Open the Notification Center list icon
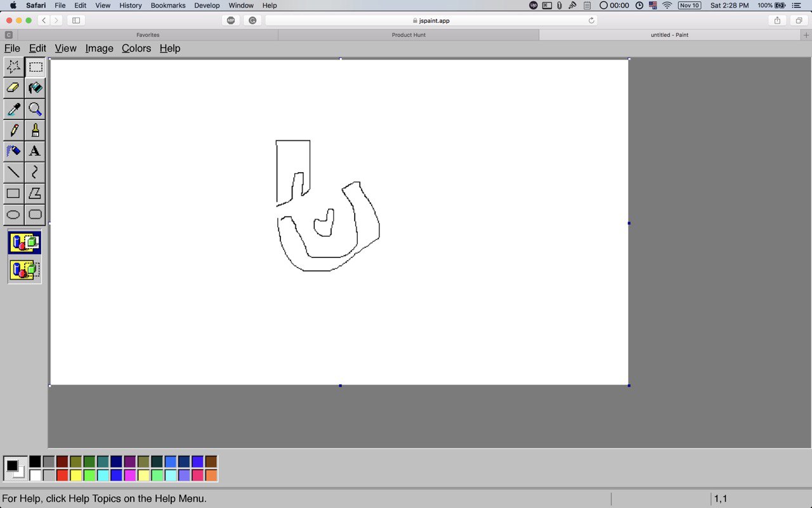Screen dimensions: 812x508 coord(797,5)
